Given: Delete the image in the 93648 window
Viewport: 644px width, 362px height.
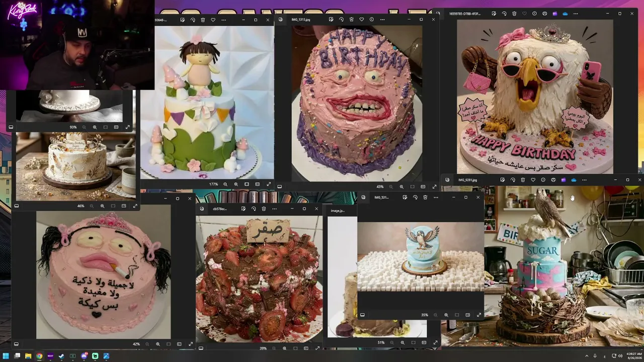Looking at the screenshot, I should pyautogui.click(x=203, y=20).
